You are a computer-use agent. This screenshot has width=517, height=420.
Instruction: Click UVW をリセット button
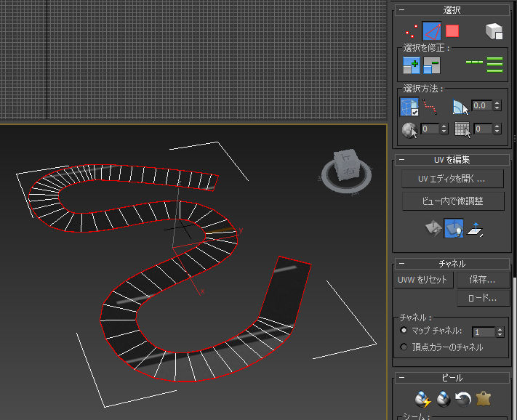pos(422,280)
